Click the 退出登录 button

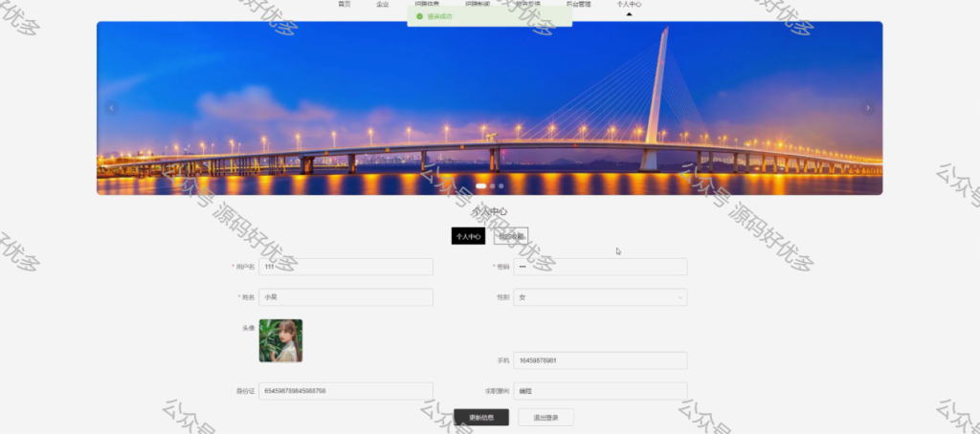pyautogui.click(x=546, y=417)
